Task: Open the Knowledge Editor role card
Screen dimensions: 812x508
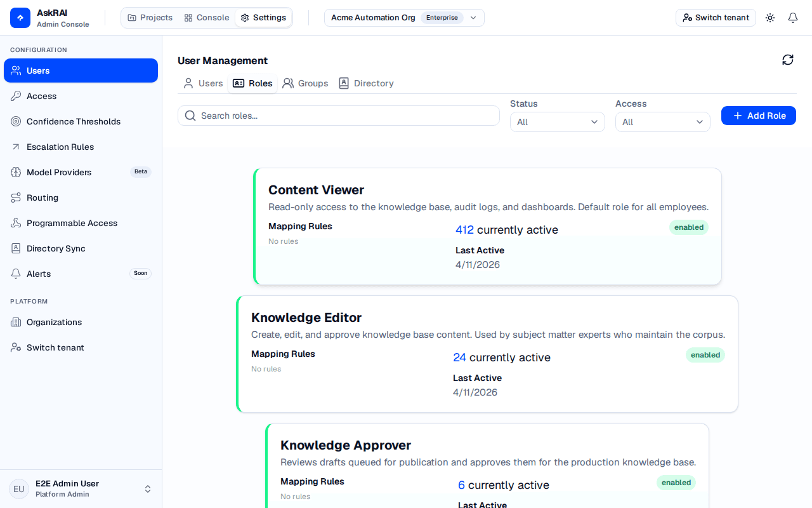Action: pyautogui.click(x=487, y=354)
